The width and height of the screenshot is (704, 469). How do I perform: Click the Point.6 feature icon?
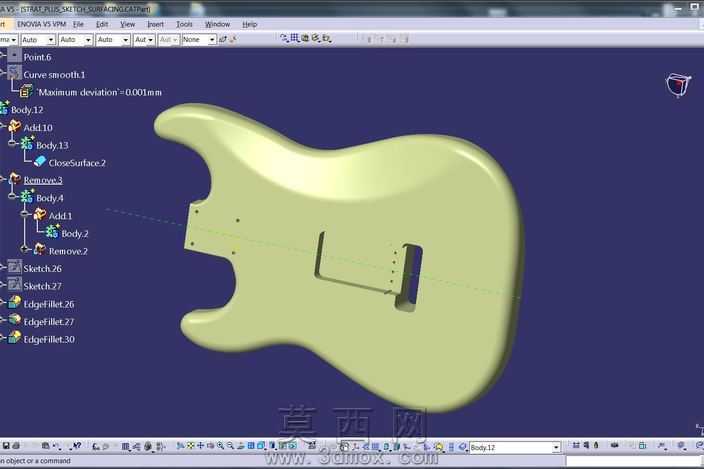pyautogui.click(x=14, y=56)
